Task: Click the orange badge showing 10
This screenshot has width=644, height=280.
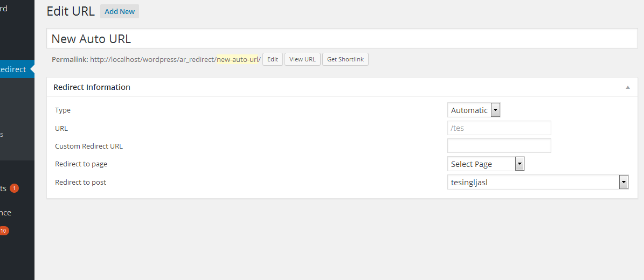Action: [x=4, y=231]
